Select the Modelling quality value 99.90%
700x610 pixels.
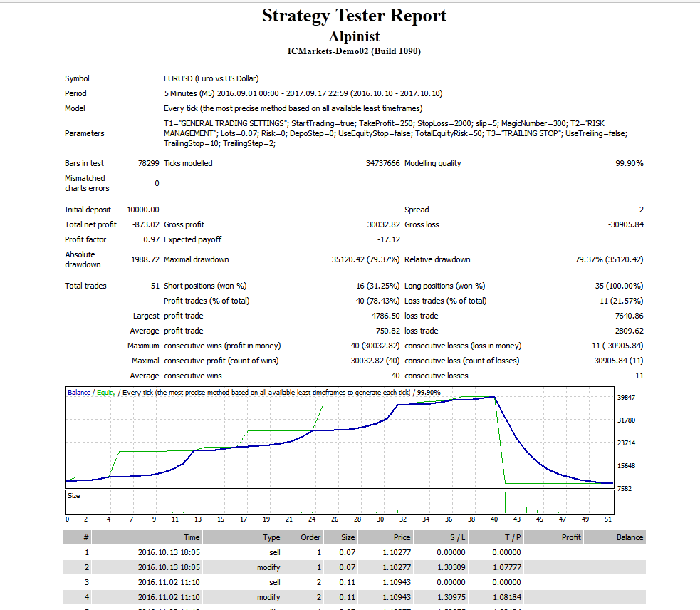tap(630, 163)
